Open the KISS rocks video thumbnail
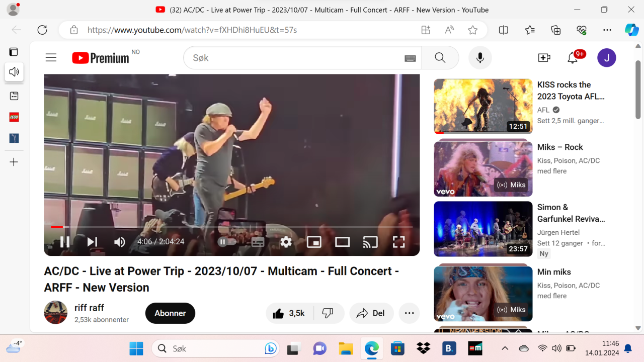Image resolution: width=644 pixels, height=362 pixels. pos(483,106)
